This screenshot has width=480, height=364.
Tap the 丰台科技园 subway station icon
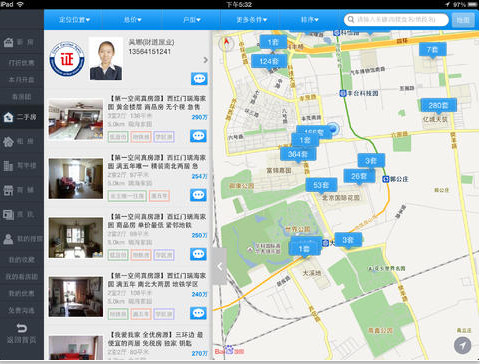point(343,93)
